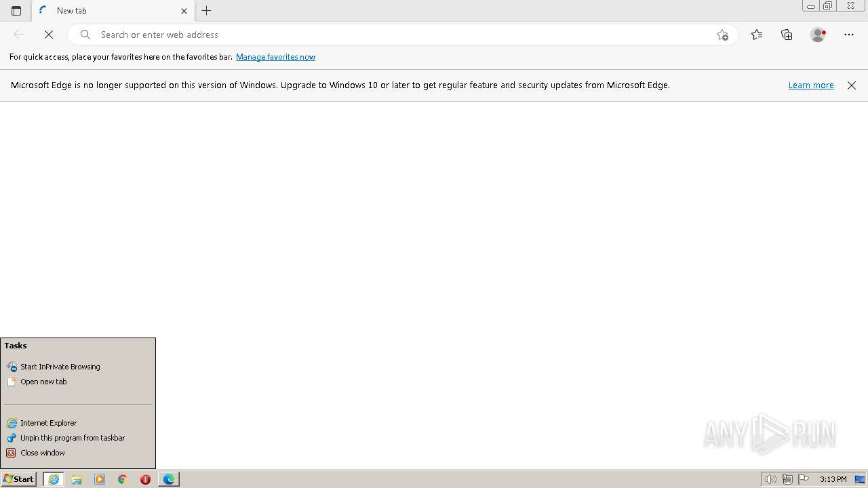Open Opera browser from taskbar
Screen dimensions: 868x488
(145, 479)
